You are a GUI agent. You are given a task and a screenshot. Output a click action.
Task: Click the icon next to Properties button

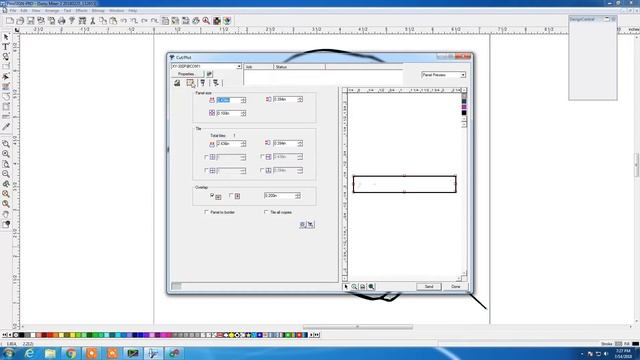coord(209,74)
